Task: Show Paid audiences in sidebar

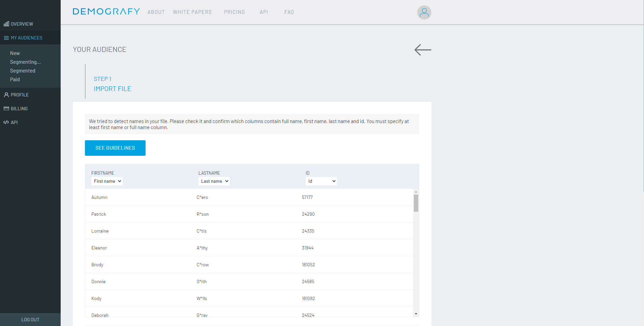Action: 15,80
